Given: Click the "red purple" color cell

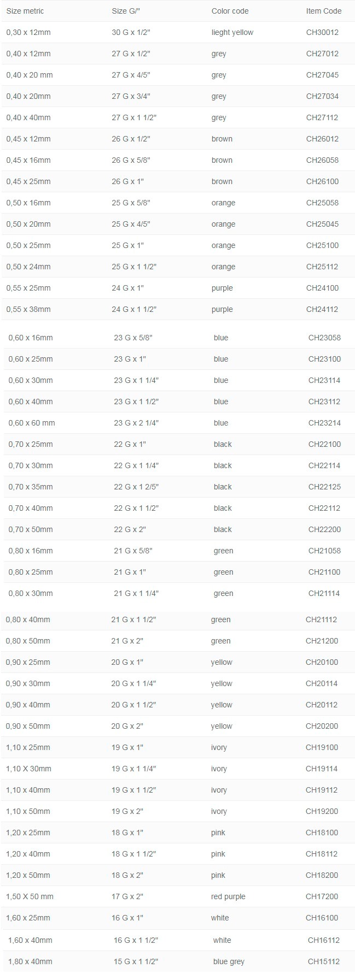Looking at the screenshot, I should click(x=228, y=896).
